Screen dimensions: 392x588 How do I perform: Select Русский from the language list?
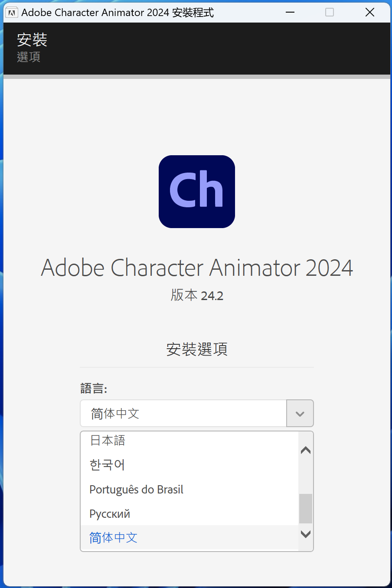point(110,514)
